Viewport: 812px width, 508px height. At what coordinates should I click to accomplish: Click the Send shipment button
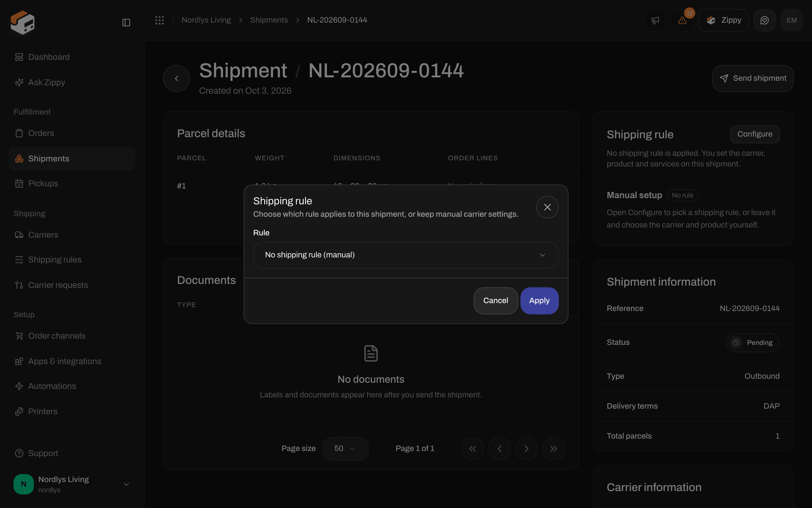pyautogui.click(x=753, y=78)
